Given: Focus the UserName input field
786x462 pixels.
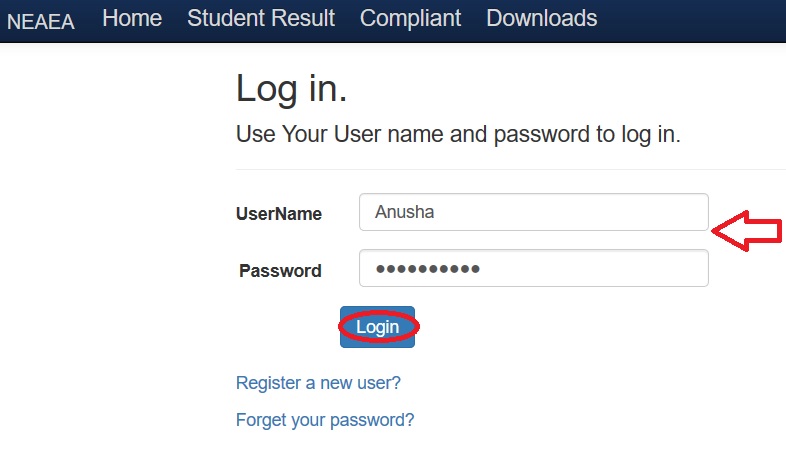Looking at the screenshot, I should click(x=560, y=212).
